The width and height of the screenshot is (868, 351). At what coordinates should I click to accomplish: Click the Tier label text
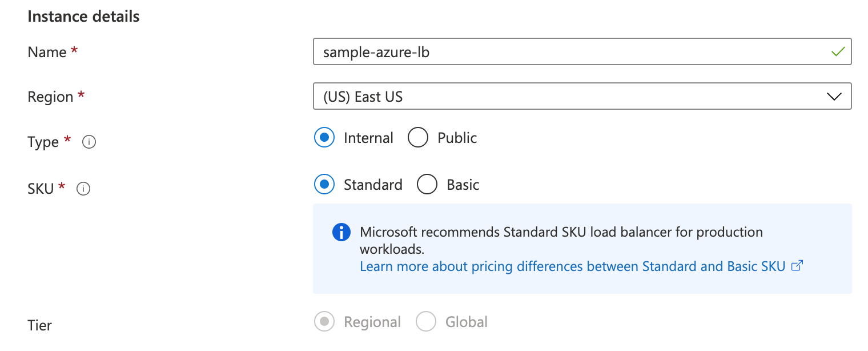coord(39,325)
